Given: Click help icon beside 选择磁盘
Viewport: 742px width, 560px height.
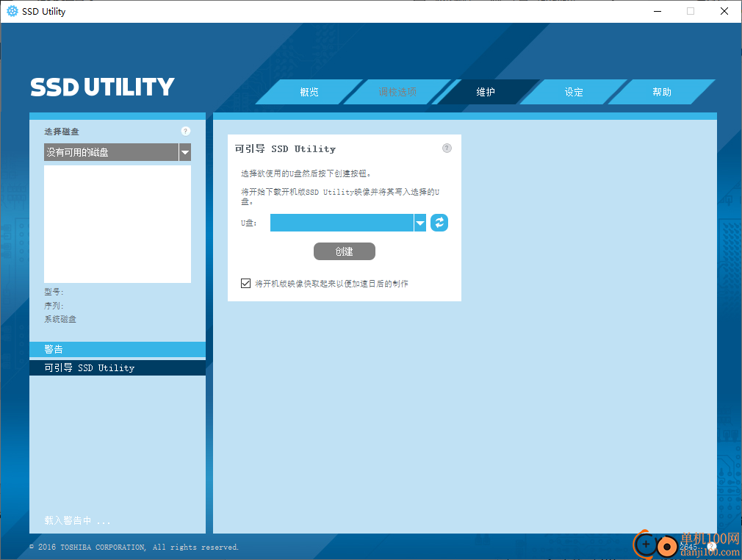Looking at the screenshot, I should pyautogui.click(x=185, y=131).
